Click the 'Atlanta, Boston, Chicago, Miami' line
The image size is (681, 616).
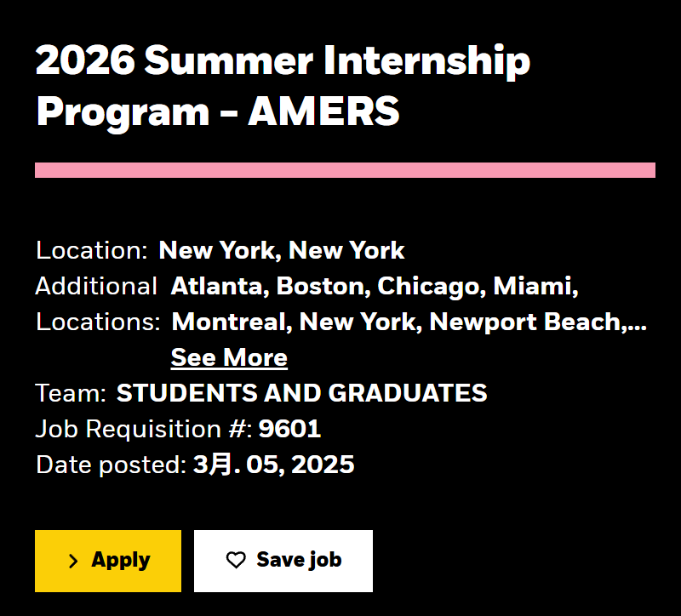tap(375, 287)
